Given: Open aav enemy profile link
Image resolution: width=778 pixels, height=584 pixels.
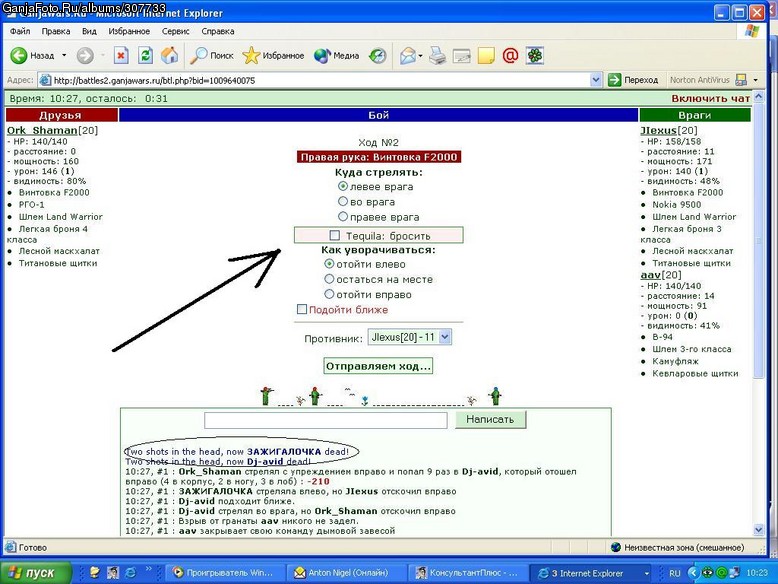Looking at the screenshot, I should pyautogui.click(x=650, y=275).
